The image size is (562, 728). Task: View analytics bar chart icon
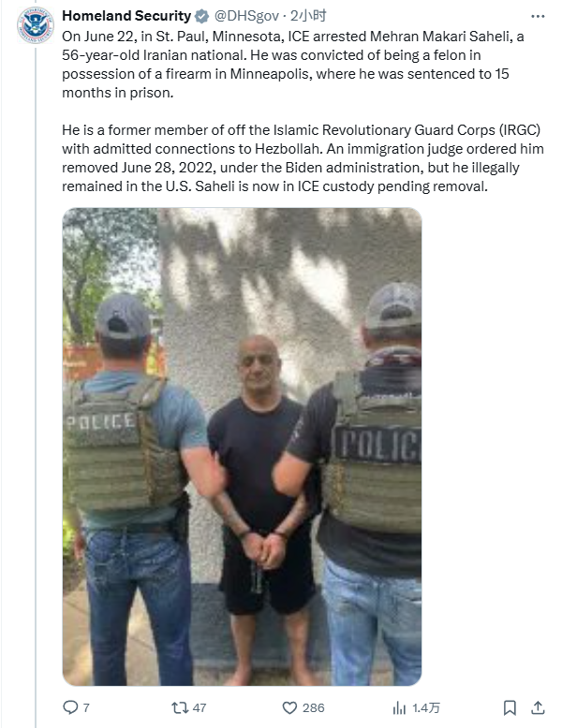tap(399, 707)
